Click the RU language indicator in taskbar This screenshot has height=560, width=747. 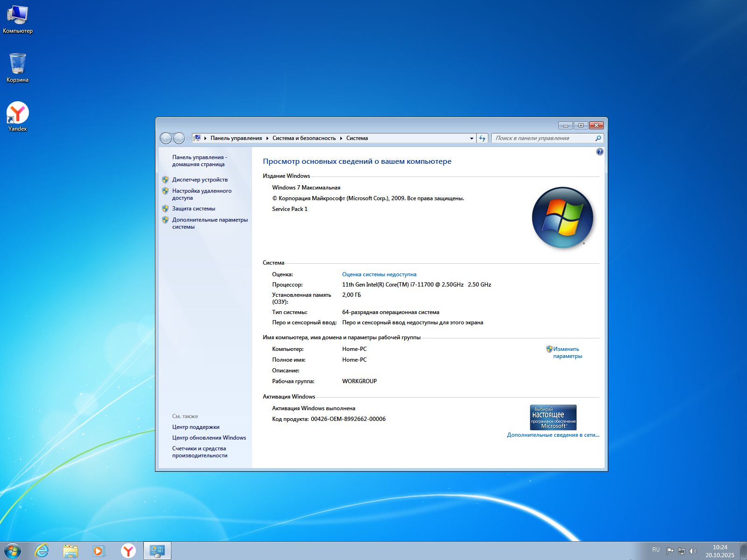pos(656,550)
